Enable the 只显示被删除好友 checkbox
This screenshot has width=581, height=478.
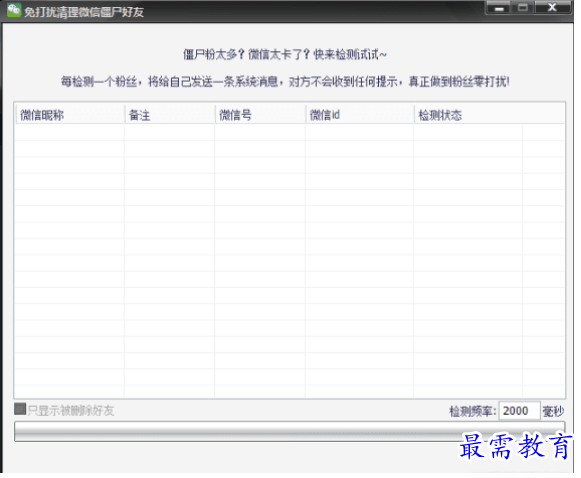click(x=20, y=409)
